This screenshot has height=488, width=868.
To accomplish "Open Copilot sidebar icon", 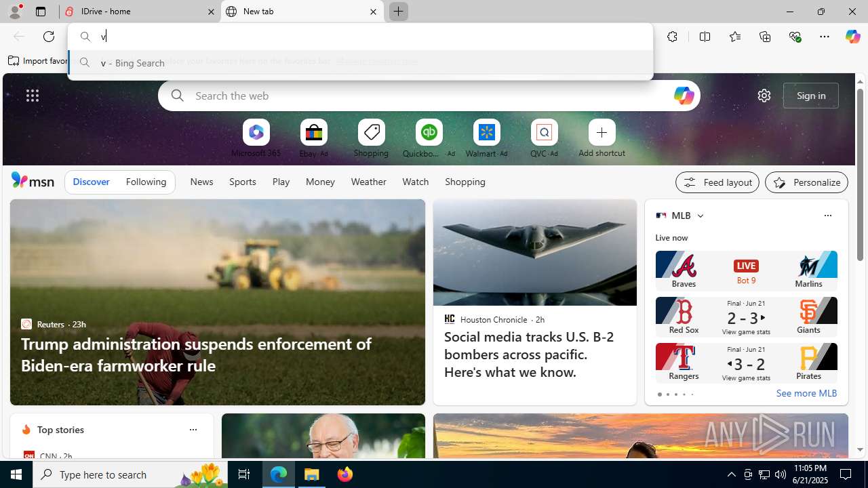I will click(852, 37).
